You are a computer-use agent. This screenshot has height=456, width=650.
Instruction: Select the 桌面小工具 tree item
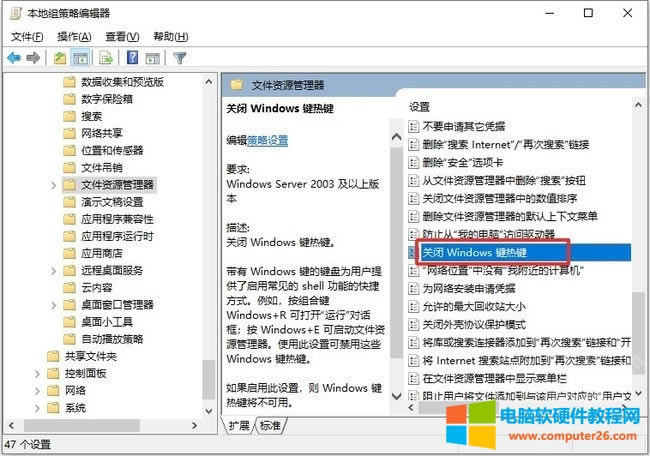click(107, 322)
